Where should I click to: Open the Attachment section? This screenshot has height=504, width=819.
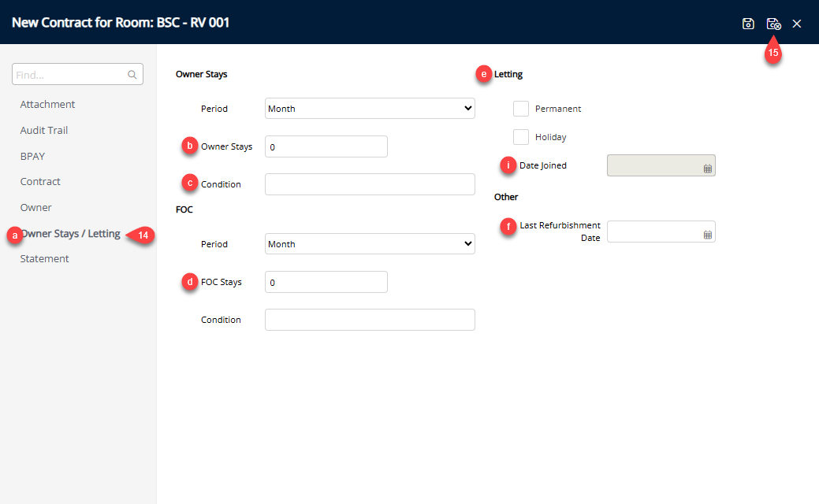(47, 105)
